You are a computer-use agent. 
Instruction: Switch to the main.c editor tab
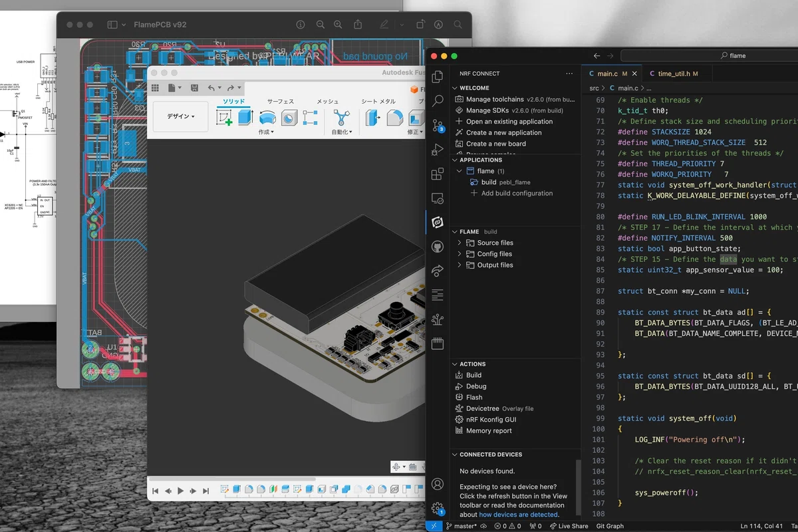coord(607,73)
